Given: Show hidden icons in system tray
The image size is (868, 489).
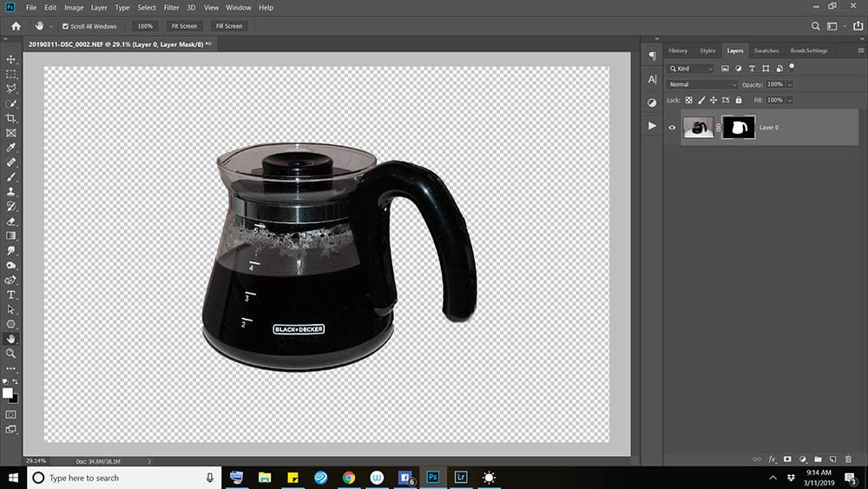Looking at the screenshot, I should 773,478.
